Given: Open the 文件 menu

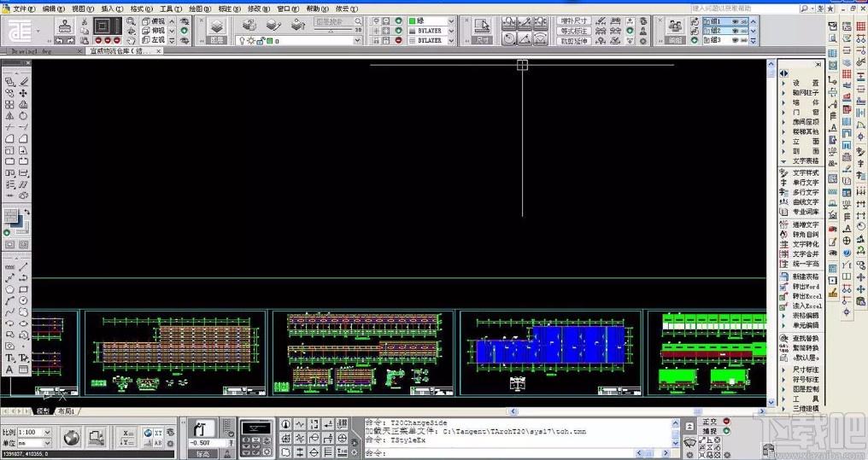Looking at the screenshot, I should (24, 9).
